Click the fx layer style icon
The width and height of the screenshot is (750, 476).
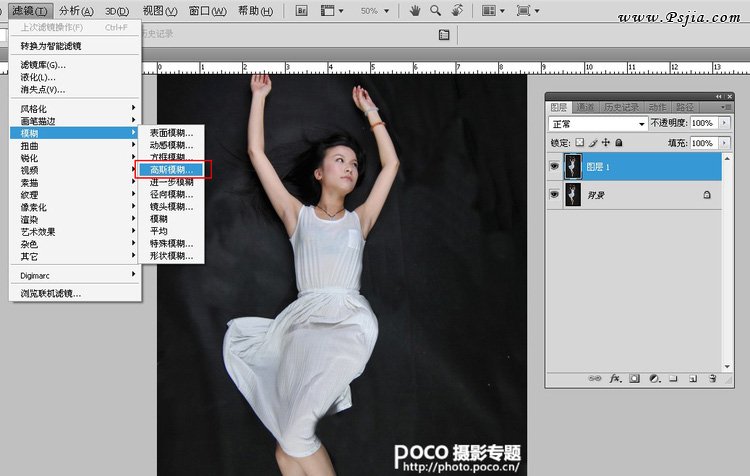616,379
